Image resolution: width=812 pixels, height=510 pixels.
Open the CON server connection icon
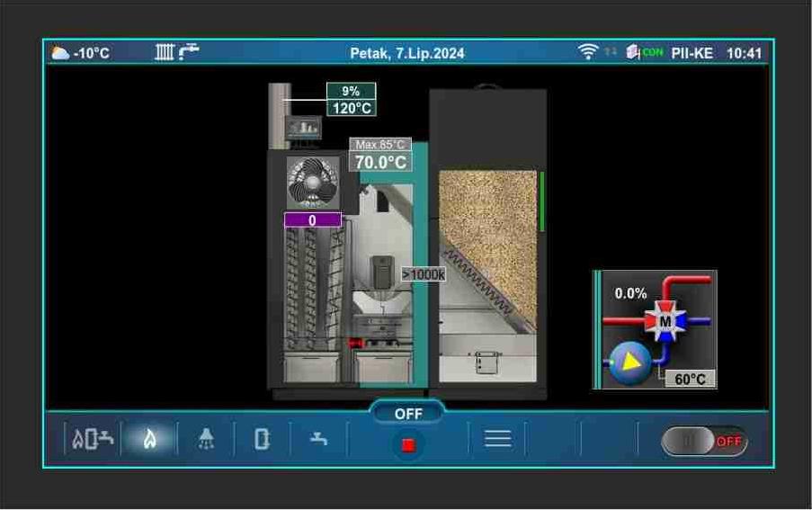click(x=644, y=52)
